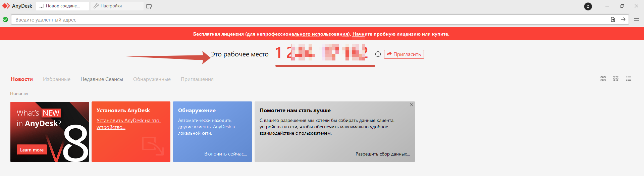The image size is (644, 176).
Task: Switch to 'Новости' tab
Action: (22, 79)
